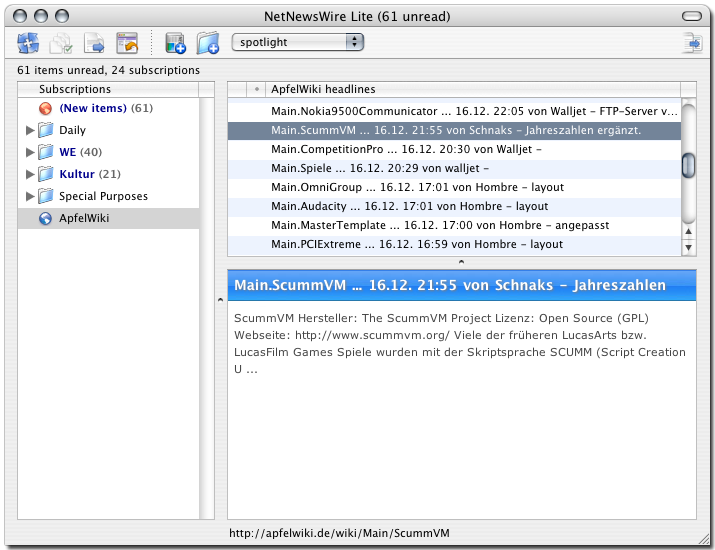Select the Special Purposes group label
The width and height of the screenshot is (715, 550).
click(104, 197)
